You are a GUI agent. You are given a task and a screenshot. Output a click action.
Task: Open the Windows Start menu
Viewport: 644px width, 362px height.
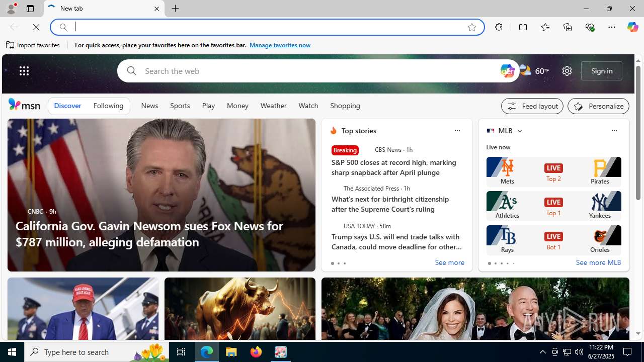tap(12, 352)
